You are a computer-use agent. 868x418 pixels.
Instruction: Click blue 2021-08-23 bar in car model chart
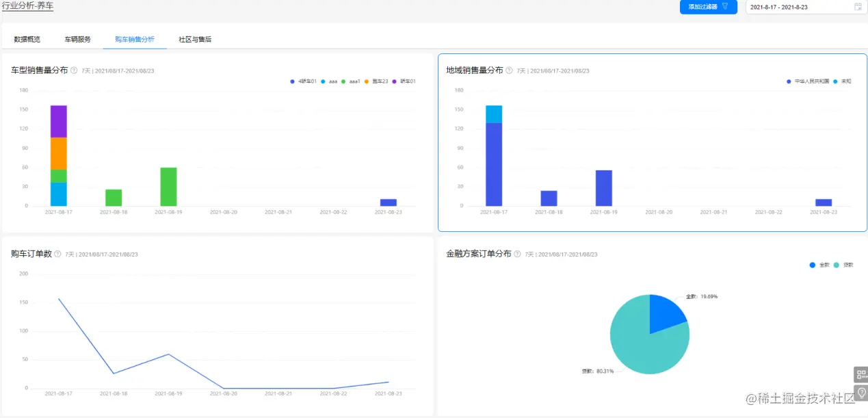389,203
